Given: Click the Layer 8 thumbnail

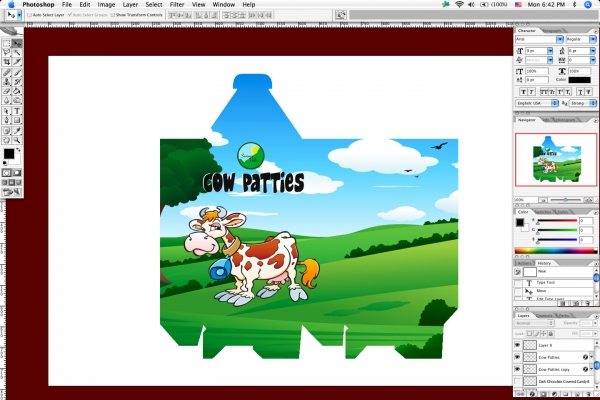Looking at the screenshot, I should tap(530, 345).
